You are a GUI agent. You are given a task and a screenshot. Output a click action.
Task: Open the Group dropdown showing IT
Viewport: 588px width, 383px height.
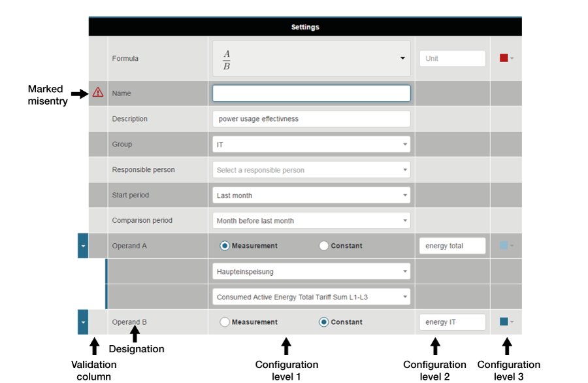pyautogui.click(x=311, y=144)
